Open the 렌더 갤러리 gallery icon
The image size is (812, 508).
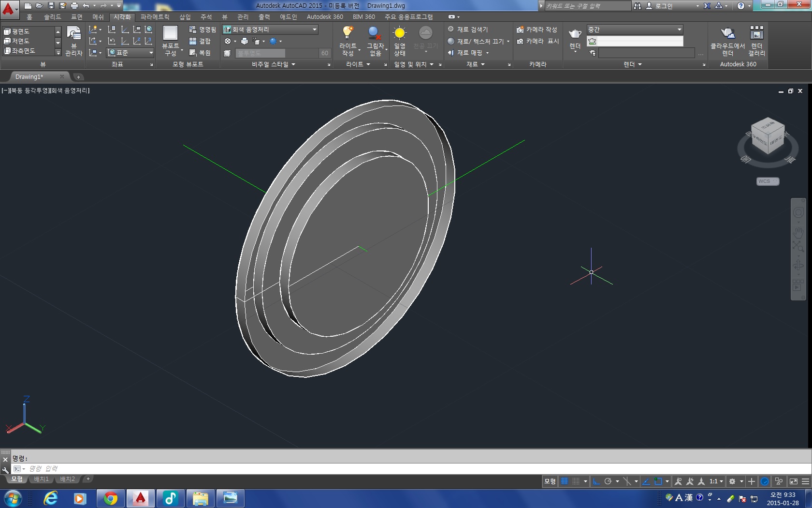[x=756, y=33]
